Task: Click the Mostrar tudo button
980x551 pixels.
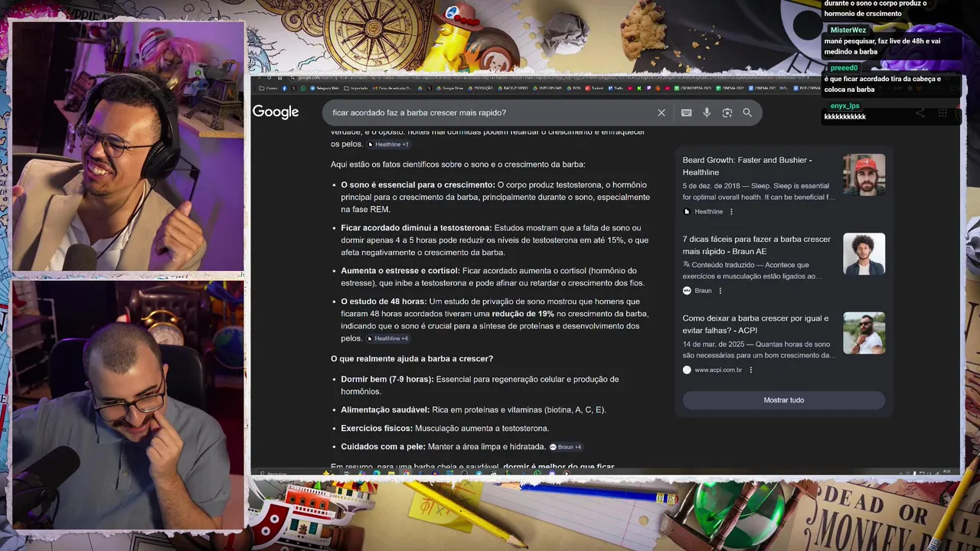Action: pyautogui.click(x=783, y=400)
